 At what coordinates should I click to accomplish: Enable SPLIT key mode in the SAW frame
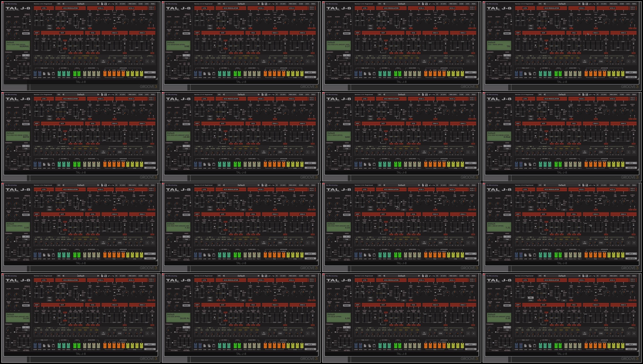tap(384, 164)
